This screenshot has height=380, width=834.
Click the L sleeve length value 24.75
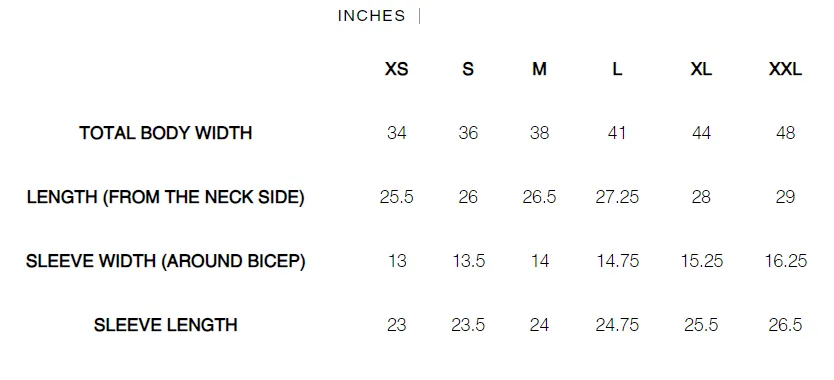617,325
